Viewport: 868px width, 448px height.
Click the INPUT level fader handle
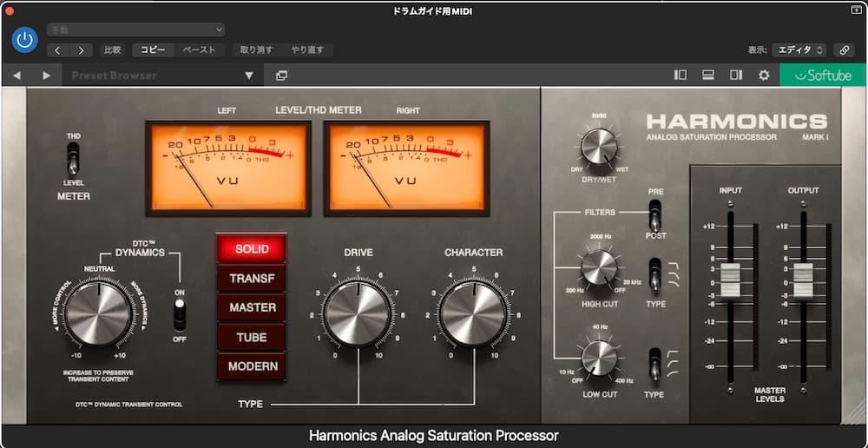point(730,280)
